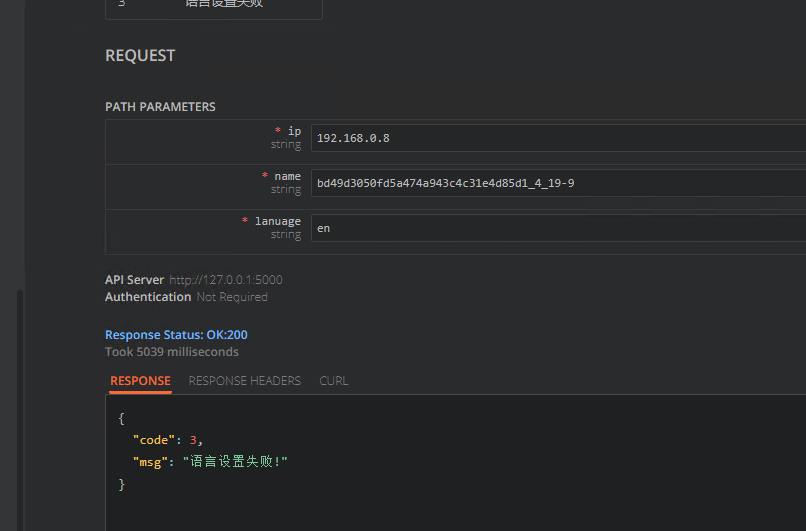806x531 pixels.
Task: Switch to the RESPONSE HEADERS tab
Action: coord(244,381)
